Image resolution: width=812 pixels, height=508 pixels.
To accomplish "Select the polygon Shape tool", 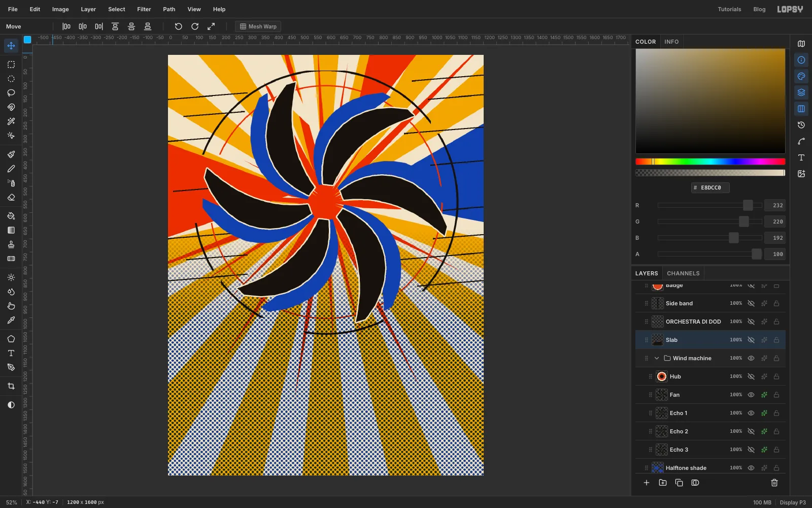I will click(11, 339).
